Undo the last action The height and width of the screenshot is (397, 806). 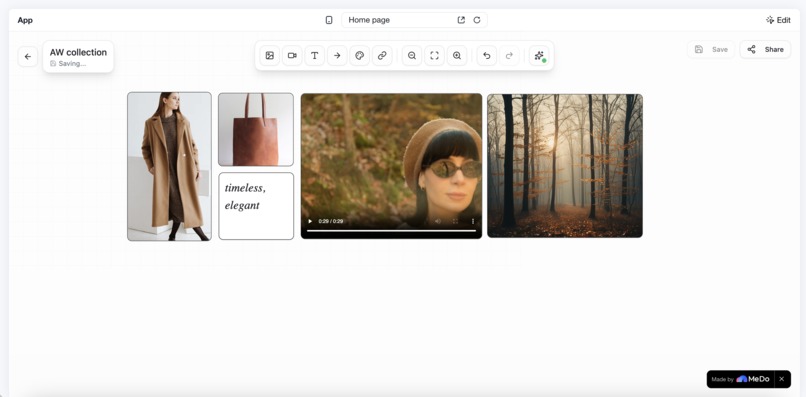click(x=487, y=56)
